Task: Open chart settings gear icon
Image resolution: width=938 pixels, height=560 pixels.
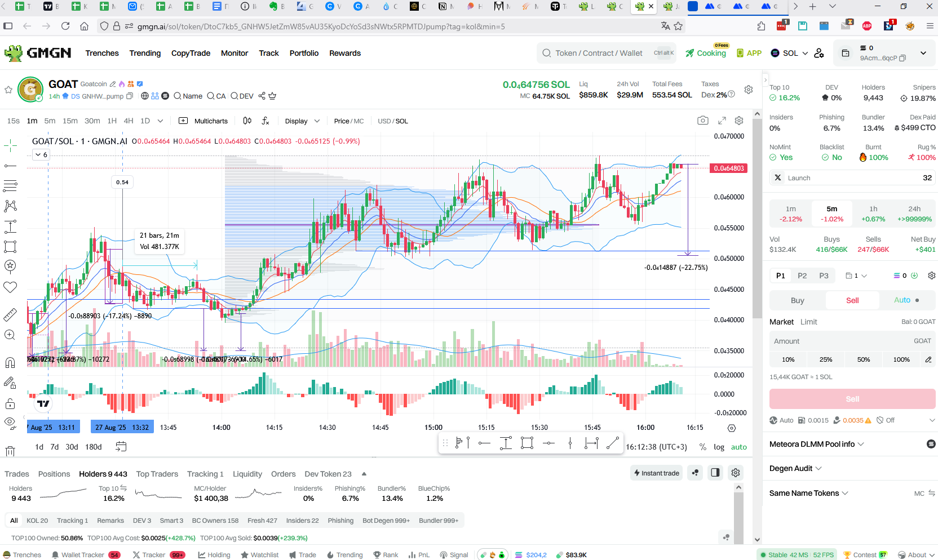Action: (739, 121)
